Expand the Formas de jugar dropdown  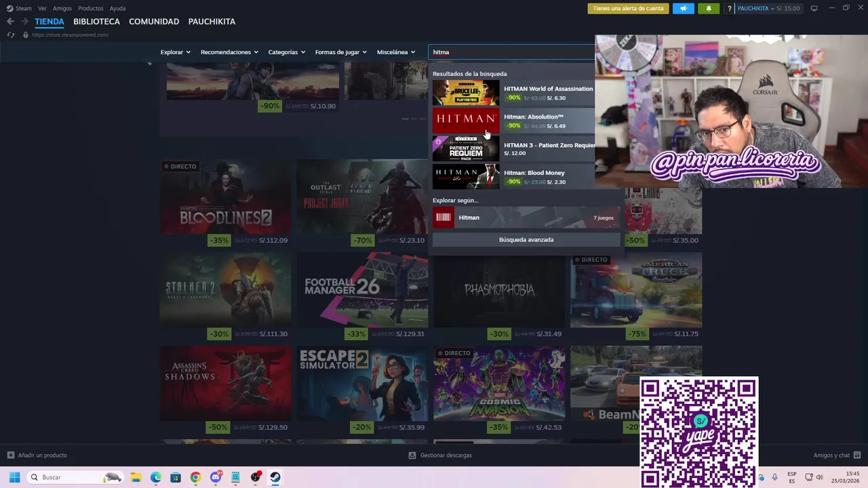341,52
